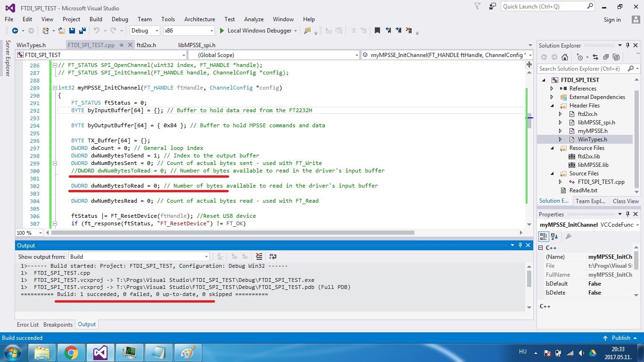
Task: Open Solution Explorer Home view
Action: point(565,57)
